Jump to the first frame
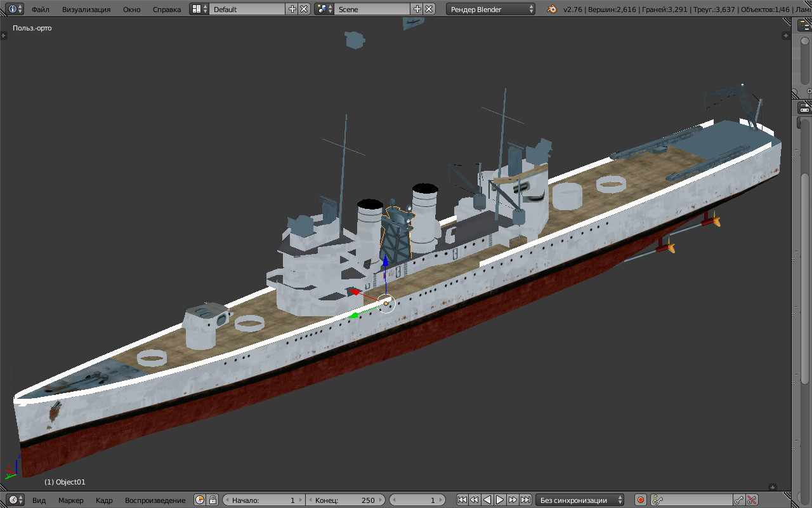Image resolution: width=812 pixels, height=508 pixels. (462, 500)
